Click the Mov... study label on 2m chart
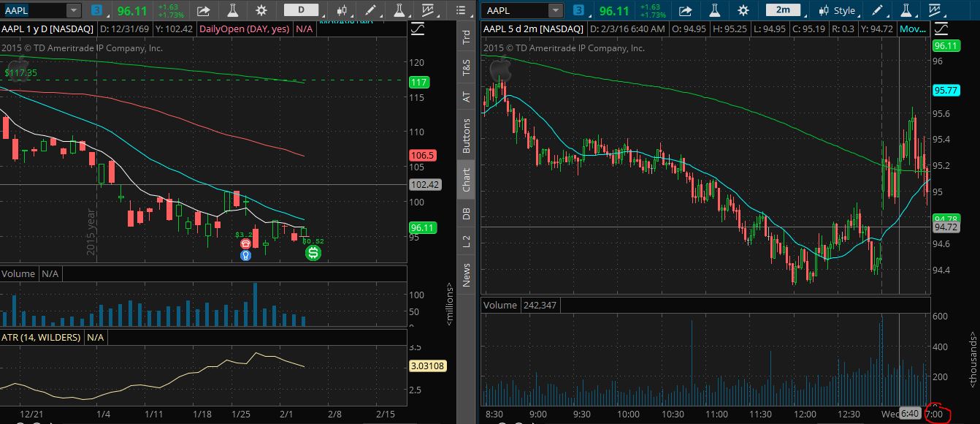This screenshot has width=980, height=424. pos(911,29)
